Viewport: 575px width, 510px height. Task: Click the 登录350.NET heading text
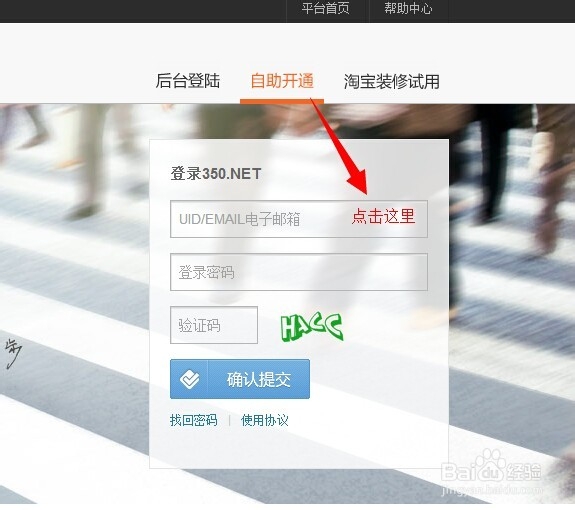(x=216, y=173)
